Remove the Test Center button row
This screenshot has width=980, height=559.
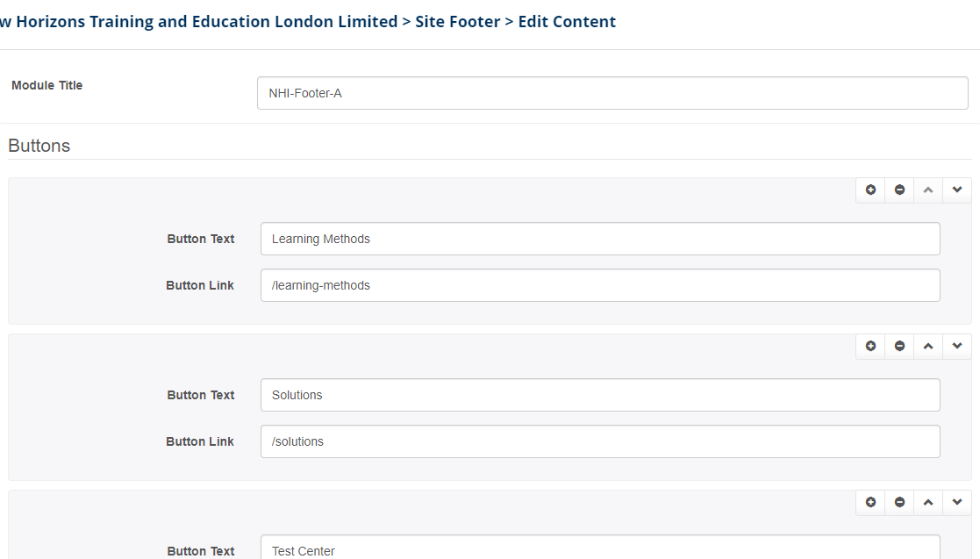(x=899, y=503)
